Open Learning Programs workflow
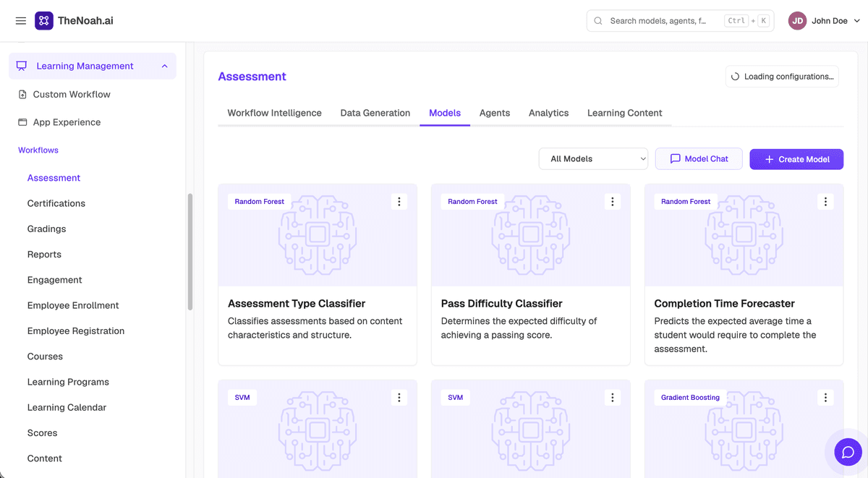This screenshot has width=868, height=478. pos(68,382)
